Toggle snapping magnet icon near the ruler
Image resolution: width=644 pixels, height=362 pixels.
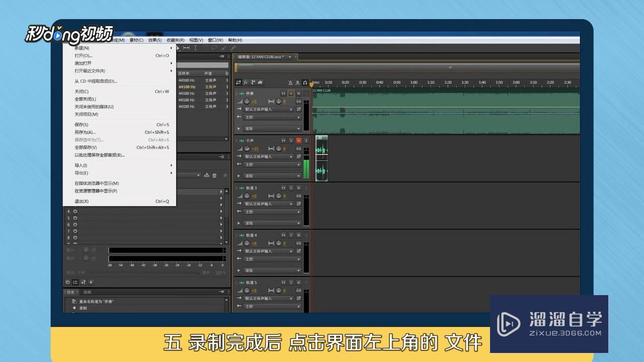click(305, 82)
